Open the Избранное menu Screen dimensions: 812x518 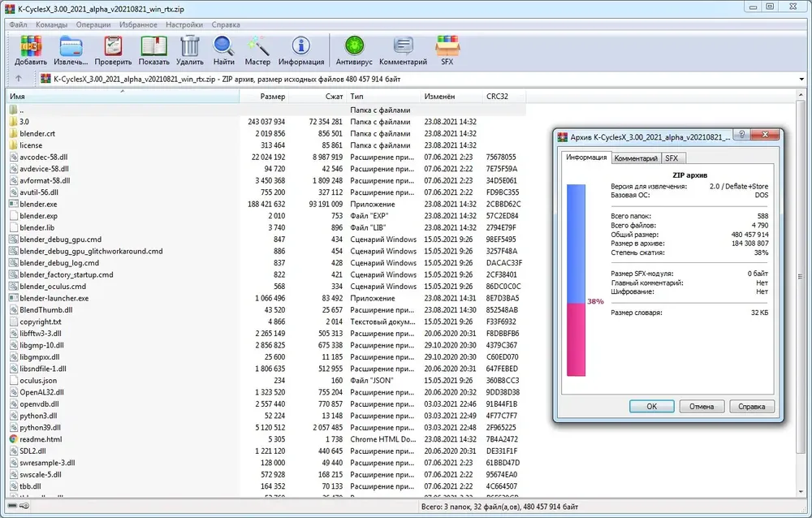(138, 24)
